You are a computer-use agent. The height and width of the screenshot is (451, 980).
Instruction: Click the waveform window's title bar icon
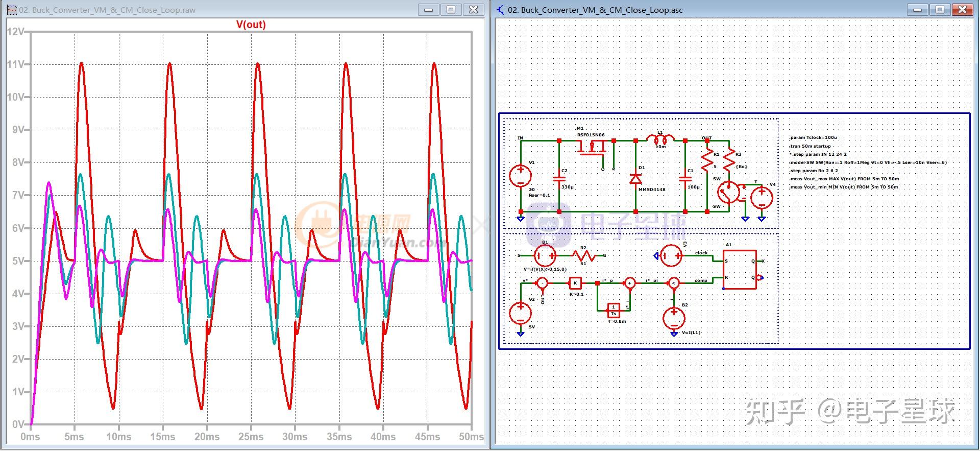click(11, 10)
